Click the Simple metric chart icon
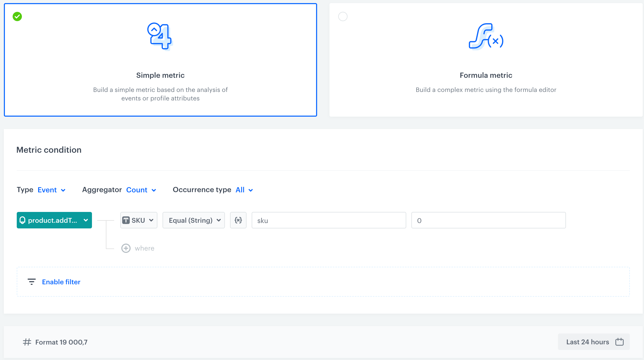The image size is (644, 360). tap(160, 37)
